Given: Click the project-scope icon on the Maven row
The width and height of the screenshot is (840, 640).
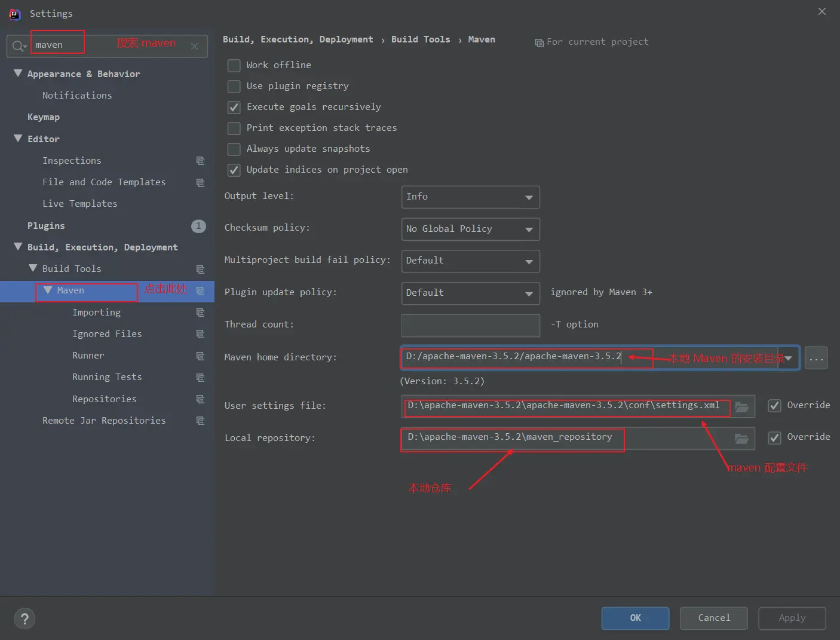Looking at the screenshot, I should (x=200, y=290).
